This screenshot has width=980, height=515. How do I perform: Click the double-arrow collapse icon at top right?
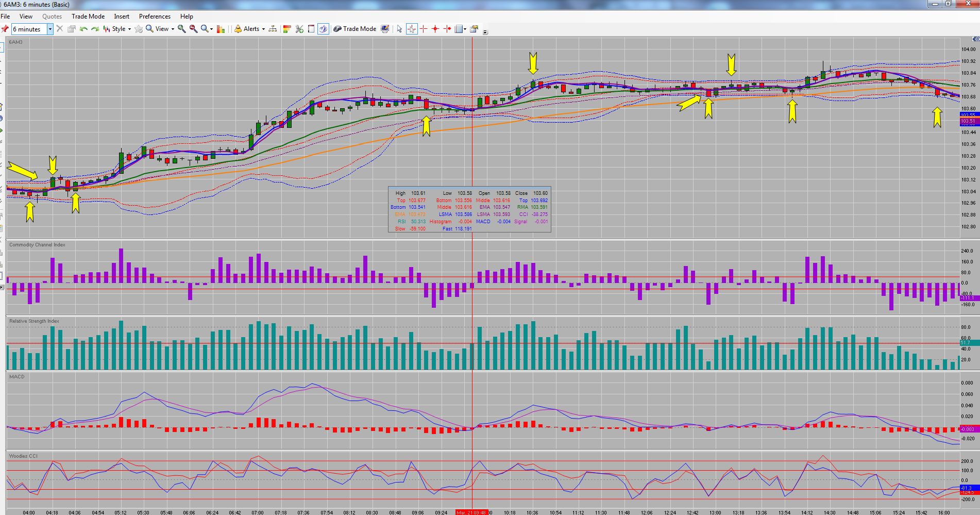[x=975, y=39]
